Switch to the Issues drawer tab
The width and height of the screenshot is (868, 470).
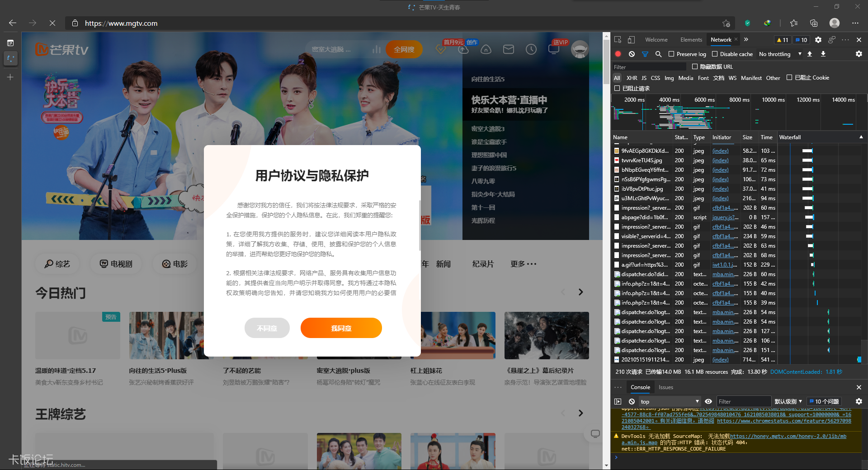coord(665,387)
